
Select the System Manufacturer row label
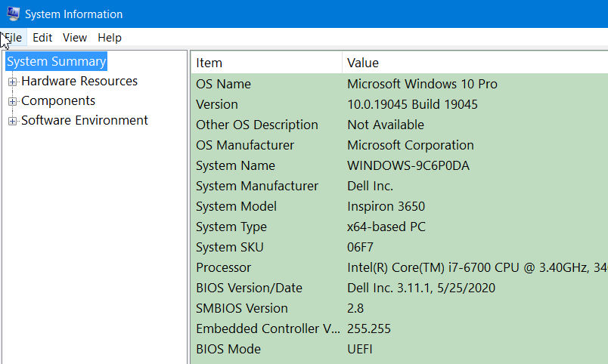pyautogui.click(x=256, y=186)
